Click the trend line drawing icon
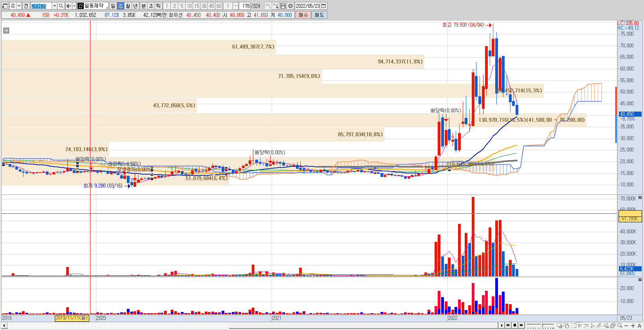The height and width of the screenshot is (330, 644). (599, 326)
